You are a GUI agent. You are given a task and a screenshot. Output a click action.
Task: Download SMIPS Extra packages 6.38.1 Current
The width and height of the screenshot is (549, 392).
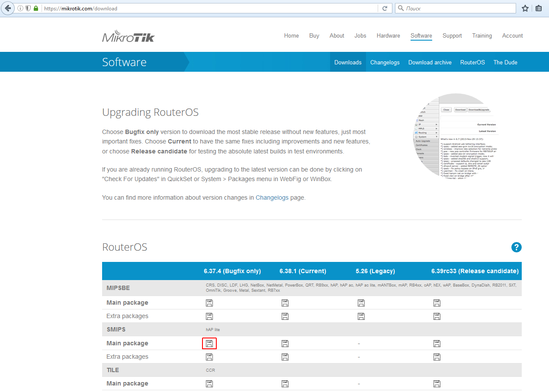(x=285, y=357)
